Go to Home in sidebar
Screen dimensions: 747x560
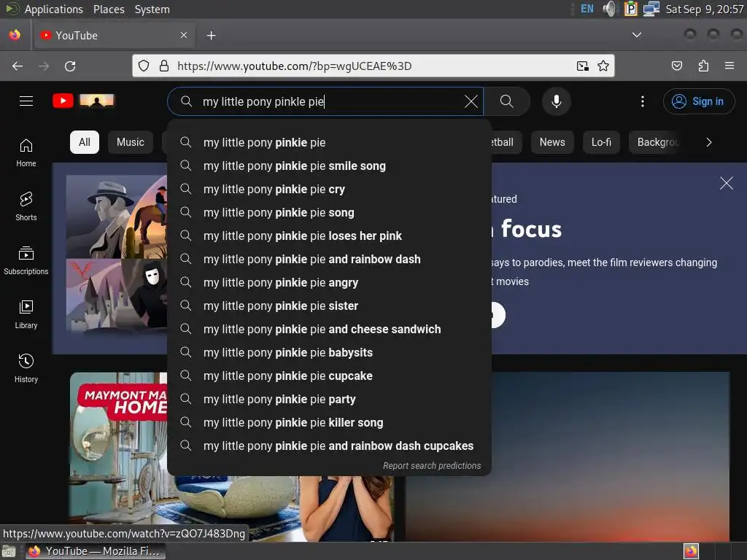click(26, 153)
